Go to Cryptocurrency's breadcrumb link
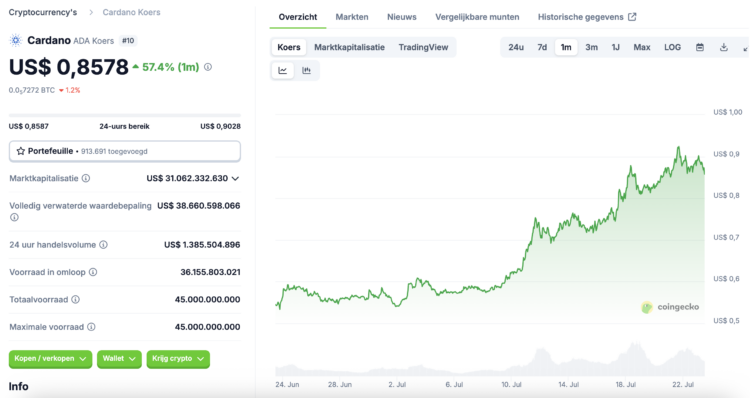750x398 pixels. click(x=43, y=12)
